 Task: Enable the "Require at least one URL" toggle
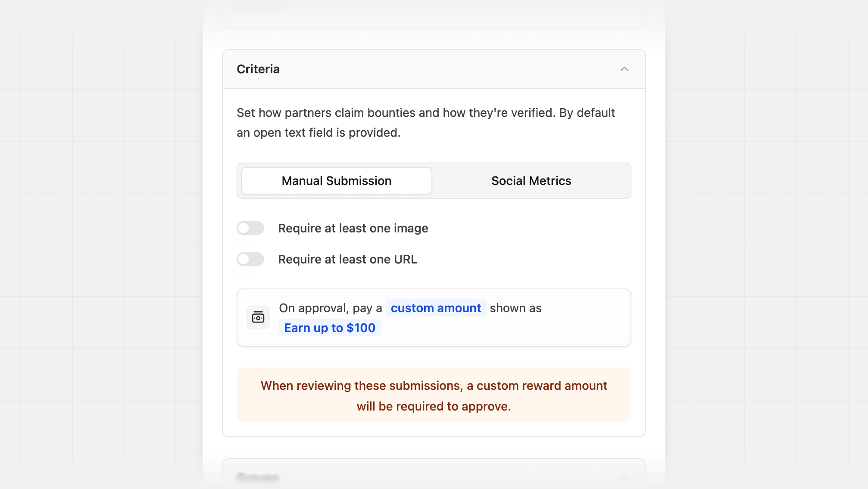(x=250, y=259)
